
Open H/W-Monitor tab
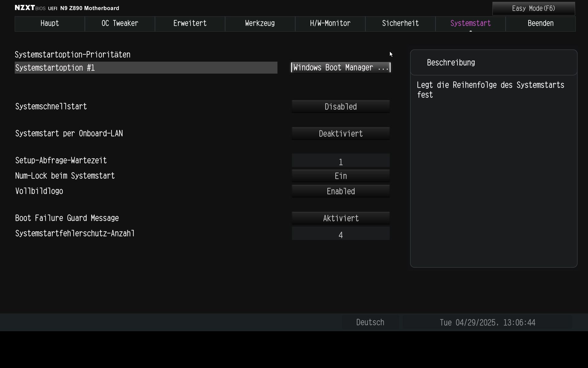tap(330, 24)
